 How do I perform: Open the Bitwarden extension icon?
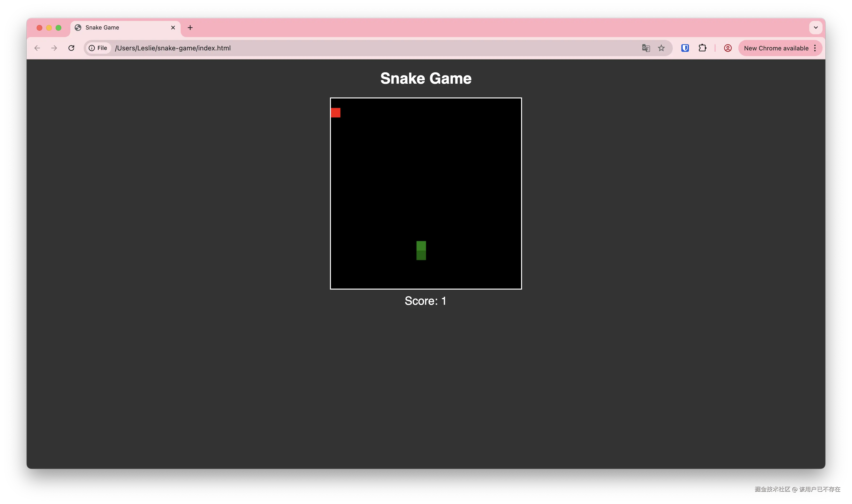685,48
